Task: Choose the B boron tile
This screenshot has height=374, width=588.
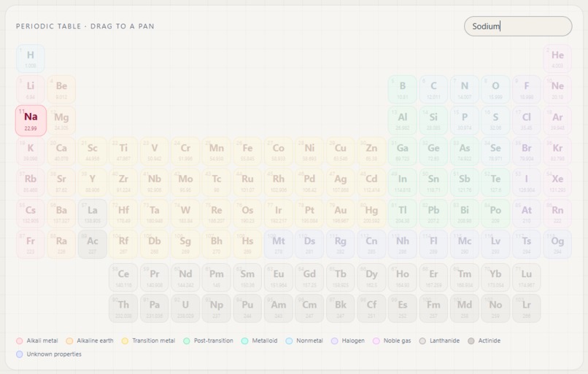Action: pyautogui.click(x=403, y=90)
